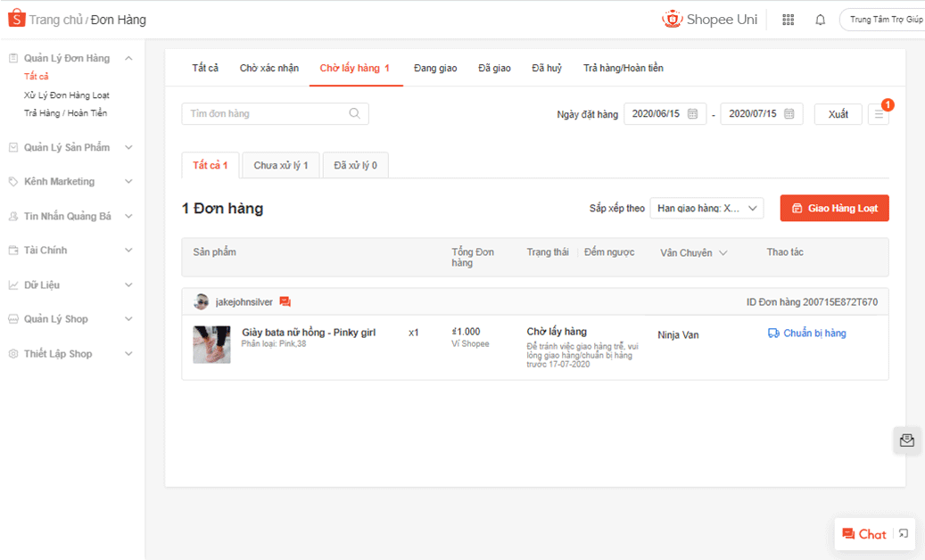The width and height of the screenshot is (925, 560).
Task: Collapse the Chat panel arrow icon
Action: click(x=904, y=534)
